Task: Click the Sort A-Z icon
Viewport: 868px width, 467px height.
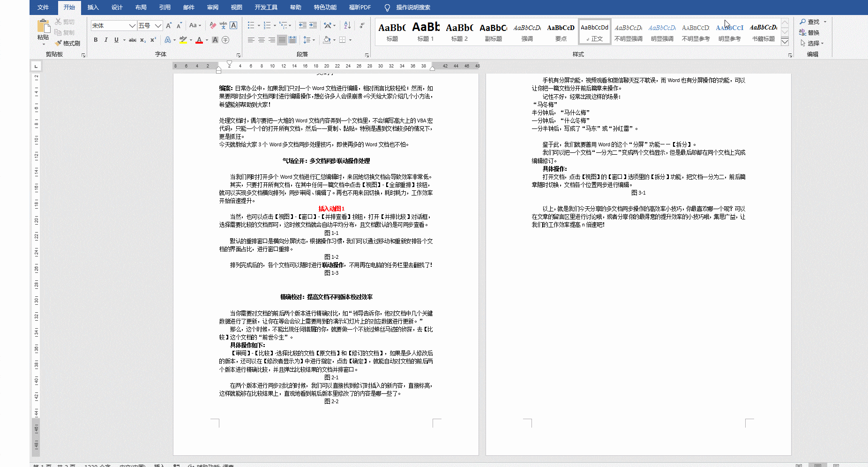Action: pos(347,25)
